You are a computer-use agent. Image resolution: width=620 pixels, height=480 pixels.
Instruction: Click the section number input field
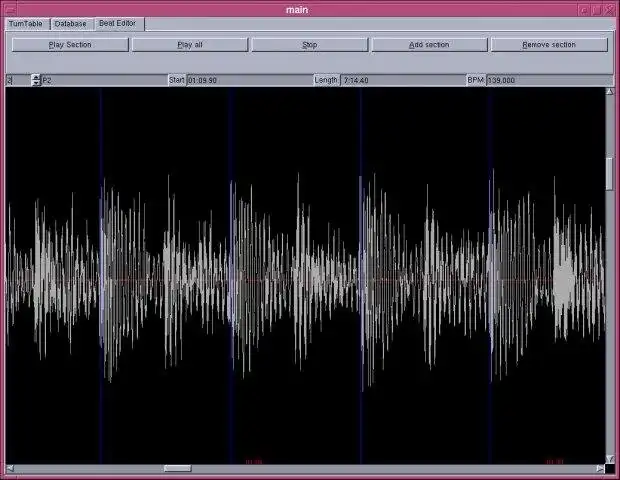[19, 80]
